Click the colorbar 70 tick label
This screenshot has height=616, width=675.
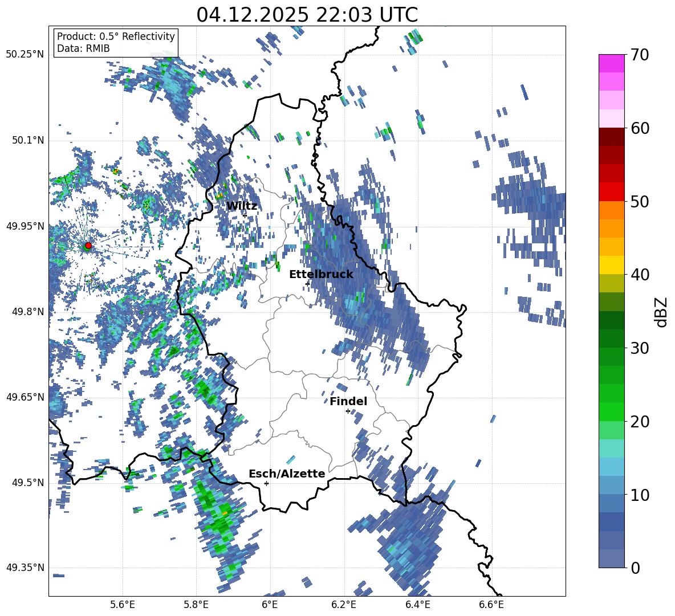tap(640, 55)
